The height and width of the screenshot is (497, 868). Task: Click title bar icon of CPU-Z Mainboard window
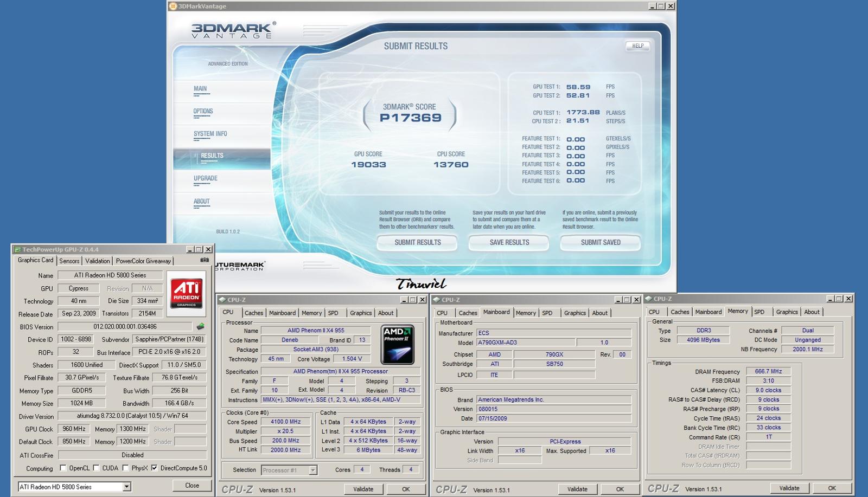[x=436, y=300]
